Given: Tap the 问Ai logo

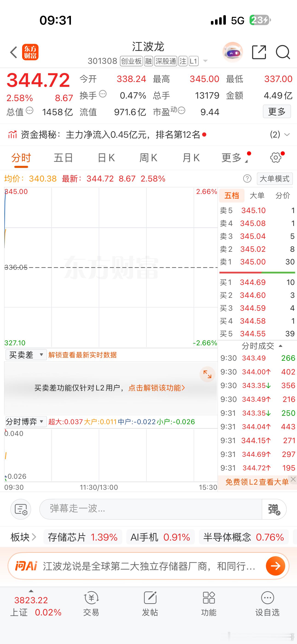Looking at the screenshot, I should (26, 566).
